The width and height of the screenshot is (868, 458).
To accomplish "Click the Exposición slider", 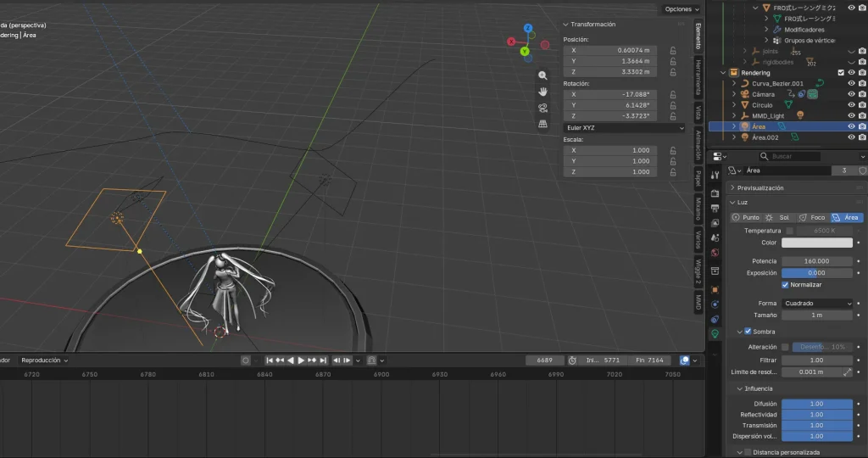I will pos(816,273).
